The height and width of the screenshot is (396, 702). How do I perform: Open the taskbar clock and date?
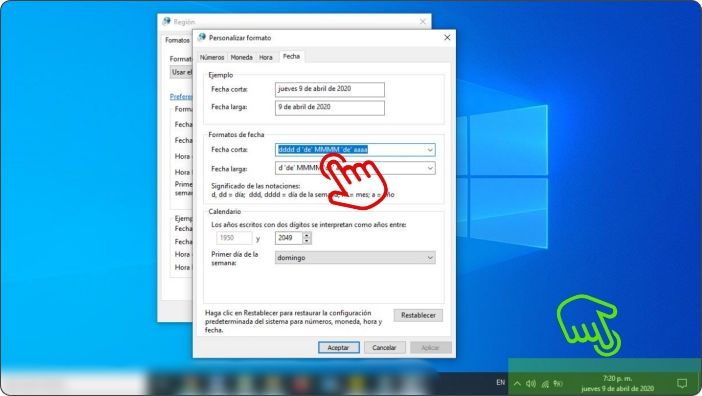tap(617, 383)
